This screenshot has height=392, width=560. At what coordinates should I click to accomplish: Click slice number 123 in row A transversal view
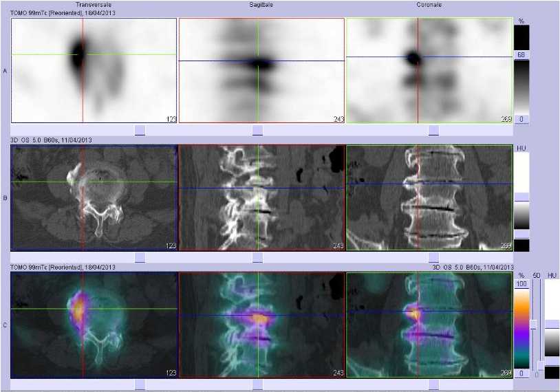click(171, 119)
